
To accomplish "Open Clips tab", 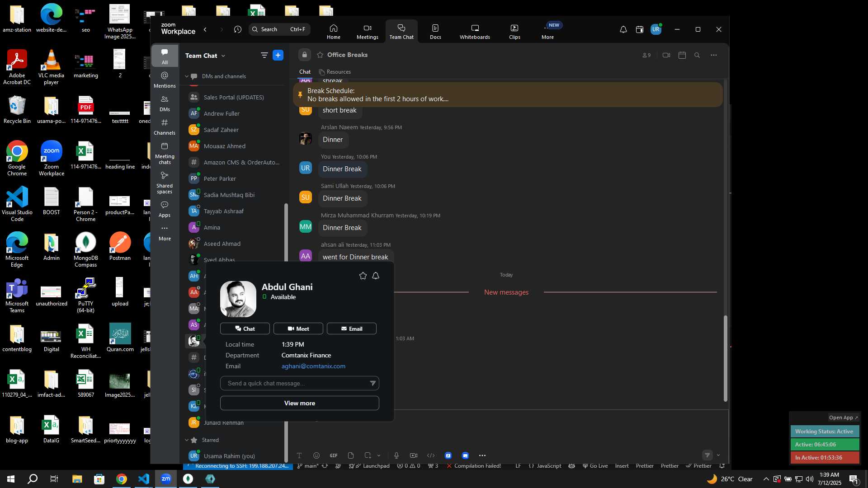I will coord(514,31).
